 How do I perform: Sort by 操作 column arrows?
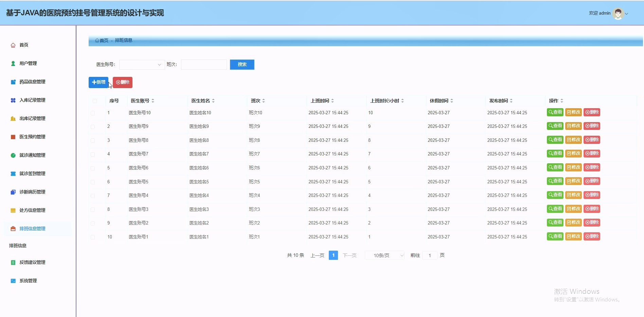point(562,101)
